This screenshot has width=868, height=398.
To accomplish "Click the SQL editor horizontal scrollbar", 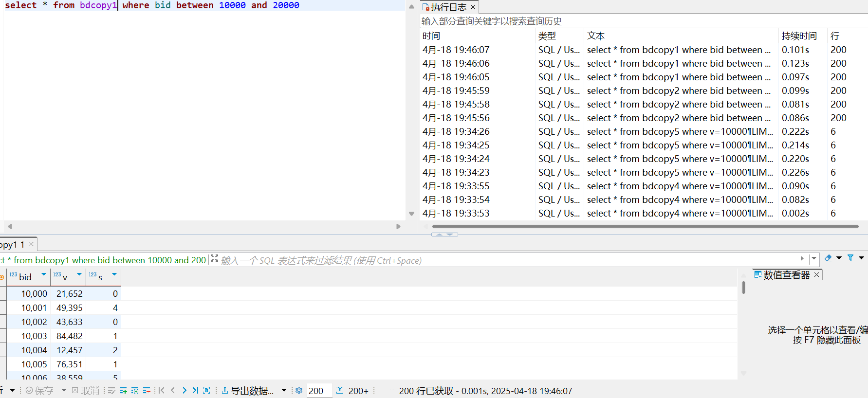I will (x=204, y=226).
